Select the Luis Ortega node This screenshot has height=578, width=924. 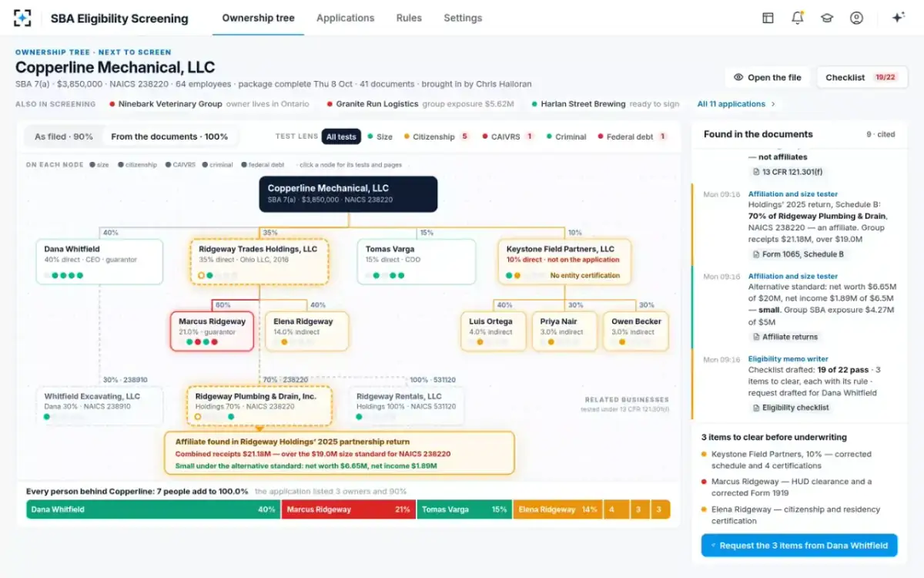coord(494,331)
